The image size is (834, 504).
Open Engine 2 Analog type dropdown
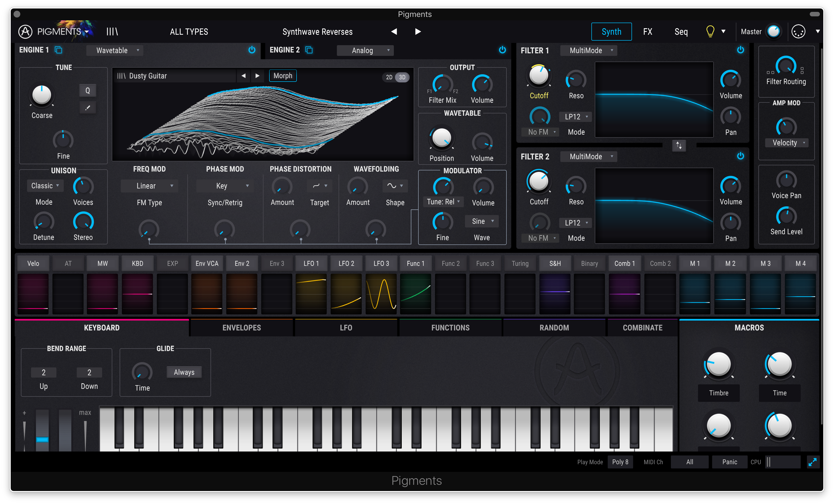tap(365, 51)
